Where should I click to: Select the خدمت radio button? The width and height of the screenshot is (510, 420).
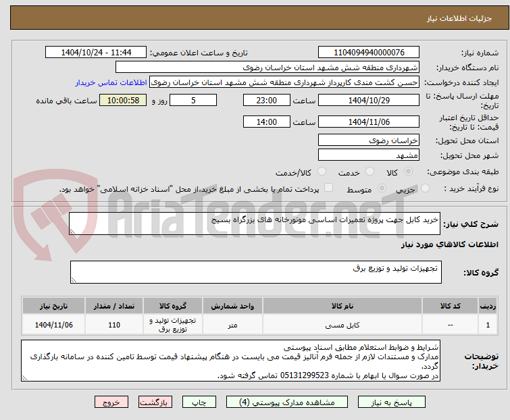tap(369, 172)
